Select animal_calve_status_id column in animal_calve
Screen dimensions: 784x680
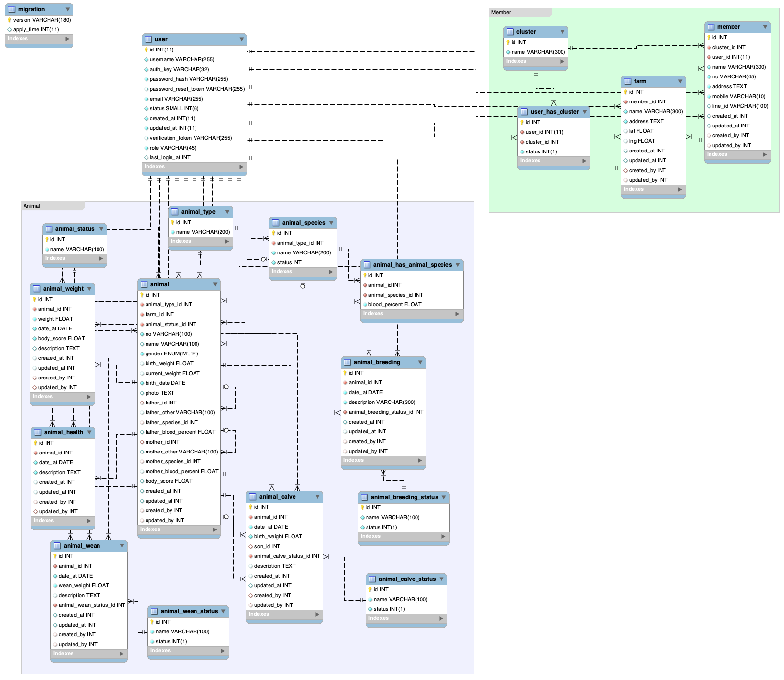tap(287, 556)
